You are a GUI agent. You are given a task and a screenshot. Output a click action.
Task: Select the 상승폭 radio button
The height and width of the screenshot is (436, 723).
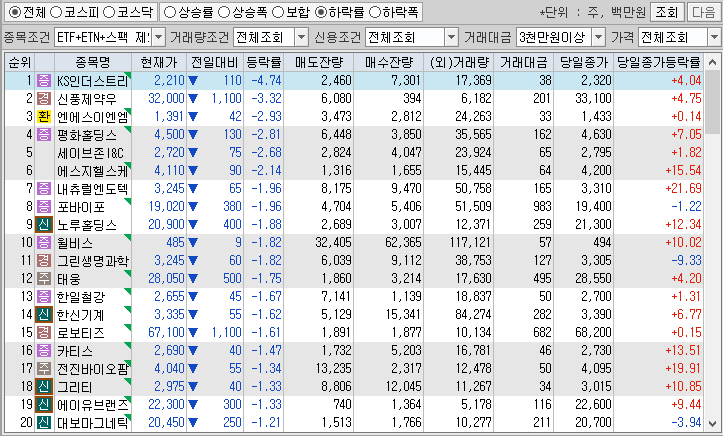click(224, 12)
